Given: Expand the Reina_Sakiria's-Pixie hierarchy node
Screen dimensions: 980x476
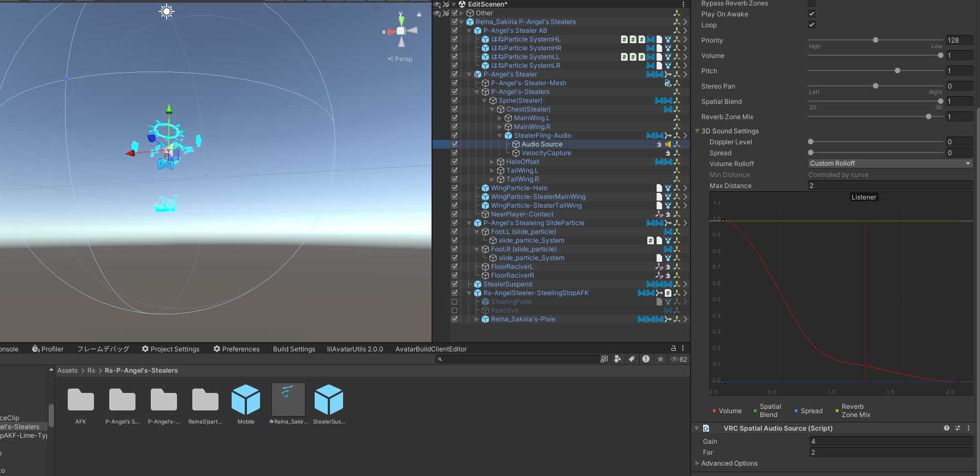Looking at the screenshot, I should point(477,319).
